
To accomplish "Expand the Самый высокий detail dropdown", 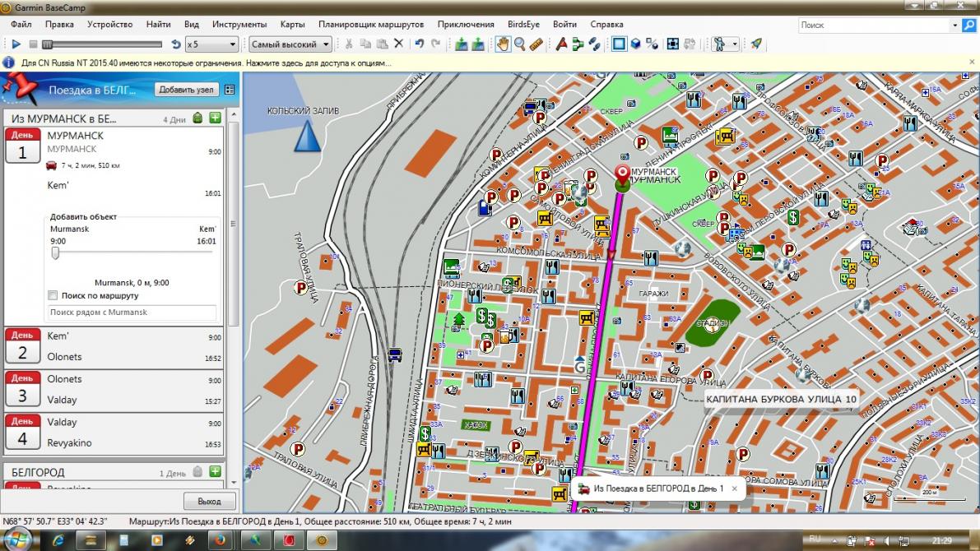I will [290, 44].
